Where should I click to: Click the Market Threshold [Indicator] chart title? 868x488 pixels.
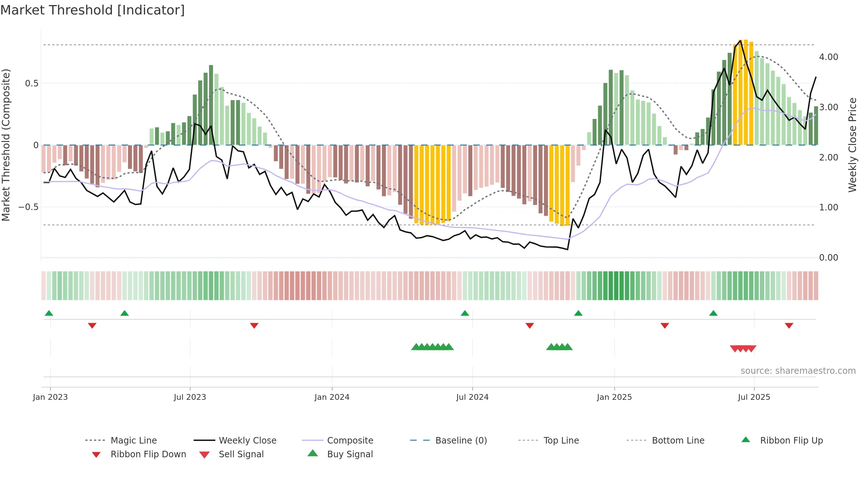click(93, 10)
